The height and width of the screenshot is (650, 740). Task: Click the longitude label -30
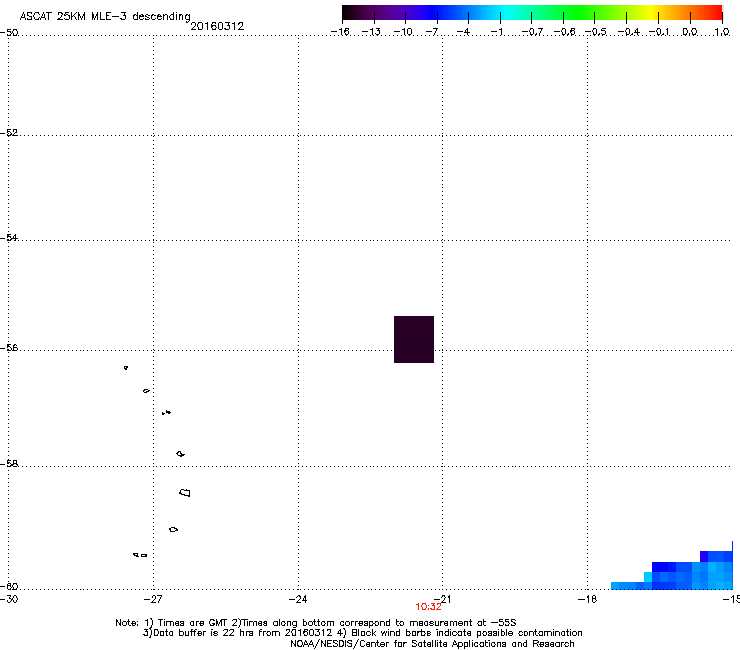click(9, 599)
